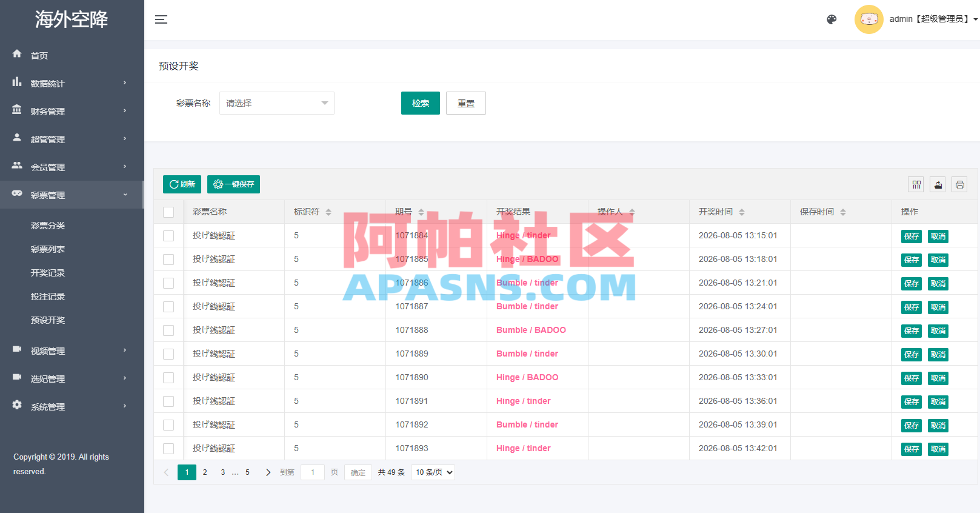Toggle the sidebar collapse hamburger icon
980x513 pixels.
click(161, 19)
